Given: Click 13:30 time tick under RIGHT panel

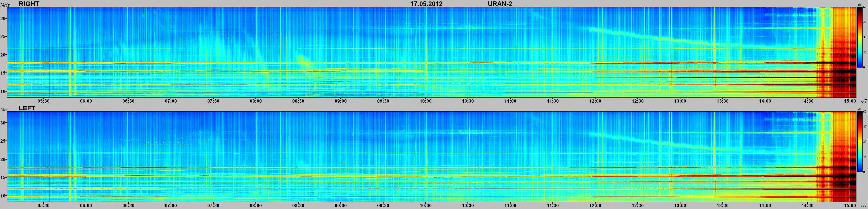Looking at the screenshot, I should [x=723, y=101].
